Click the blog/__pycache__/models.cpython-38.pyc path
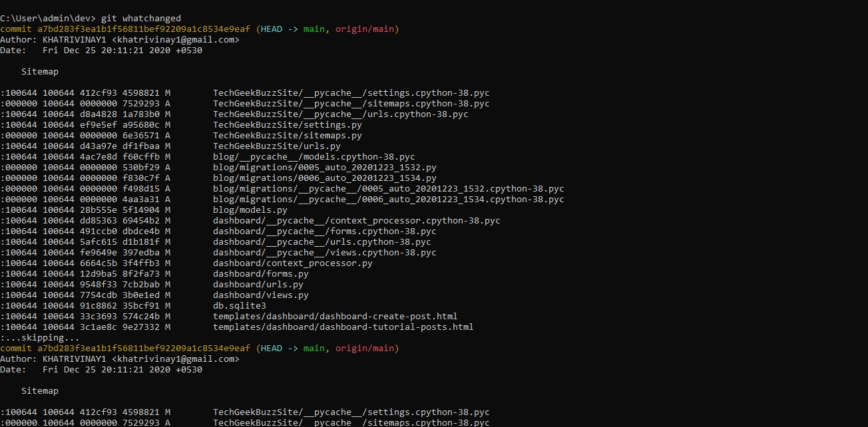The width and height of the screenshot is (868, 427). pos(314,156)
